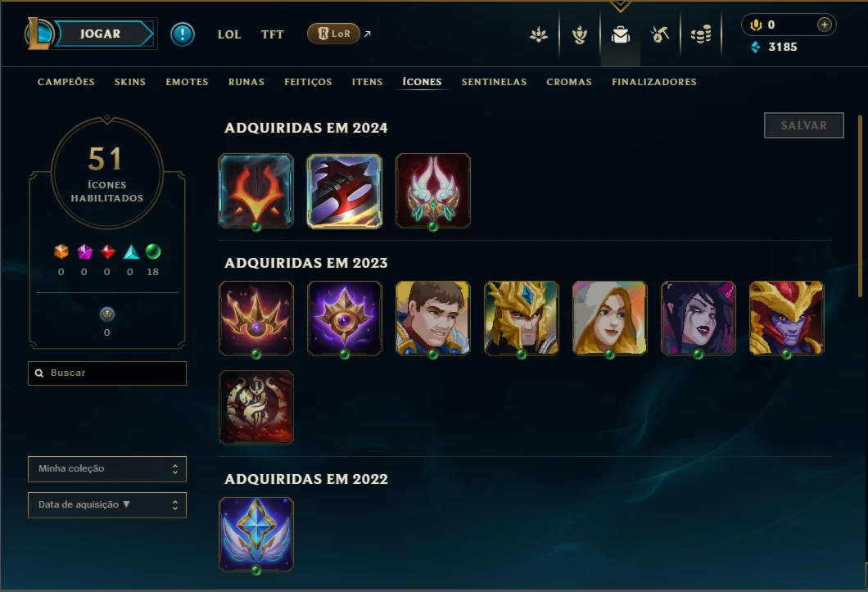This screenshot has width=868, height=592.
Task: Click the League of Legends logo icon
Action: 39,34
